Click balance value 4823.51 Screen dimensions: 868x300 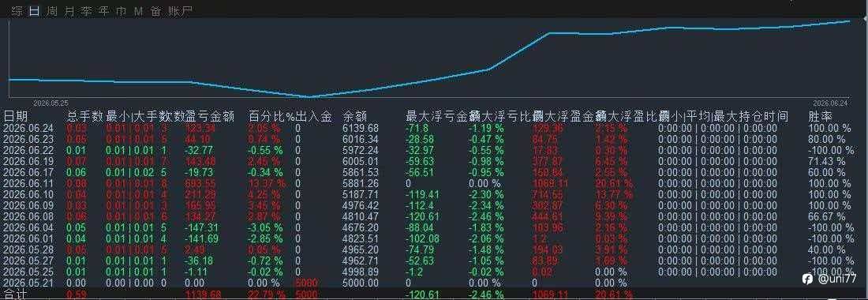(361, 238)
